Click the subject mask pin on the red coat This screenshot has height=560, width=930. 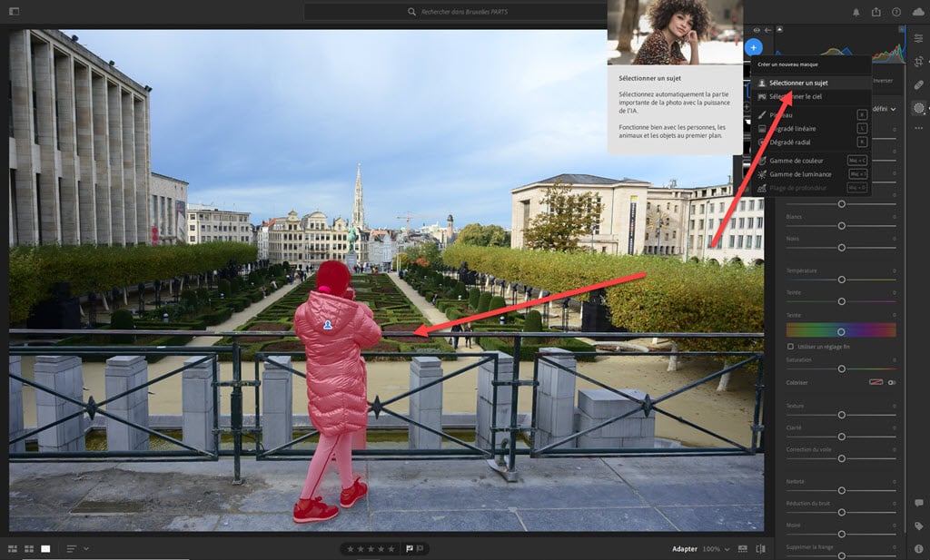pos(327,325)
